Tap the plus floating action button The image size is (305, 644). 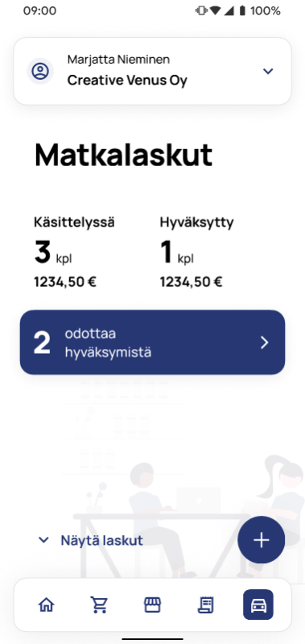261,540
